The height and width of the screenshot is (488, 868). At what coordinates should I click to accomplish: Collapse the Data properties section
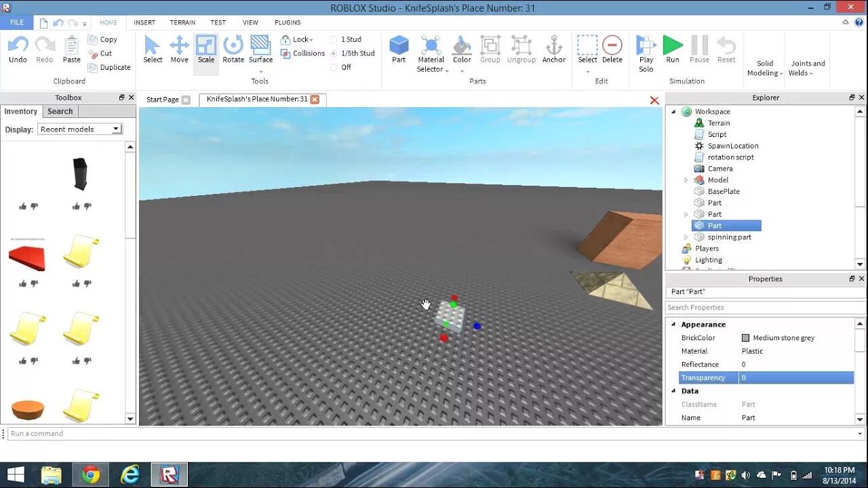[673, 391]
